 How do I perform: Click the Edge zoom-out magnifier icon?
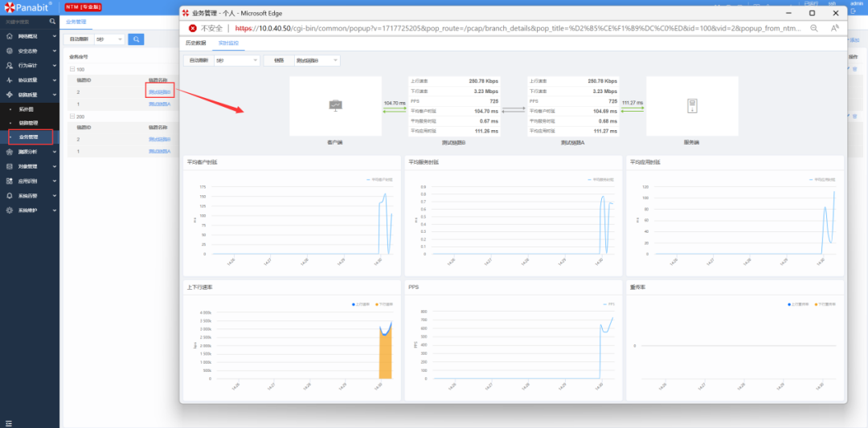point(813,28)
